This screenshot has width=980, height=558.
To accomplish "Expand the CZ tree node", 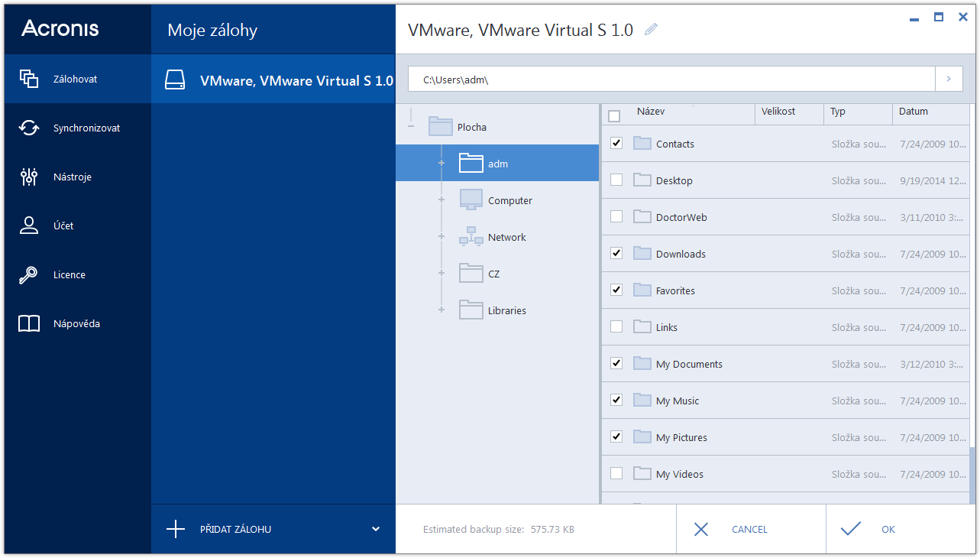I will pos(441,273).
